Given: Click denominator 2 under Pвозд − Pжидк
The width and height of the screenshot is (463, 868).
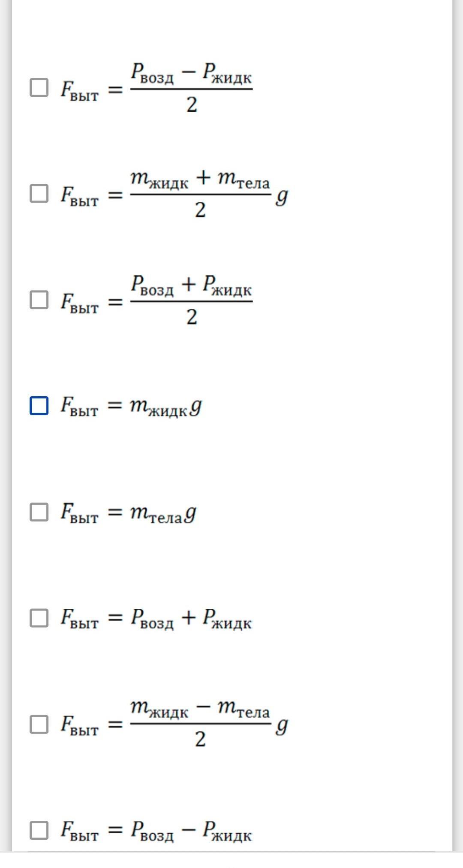Looking at the screenshot, I should point(192,105).
